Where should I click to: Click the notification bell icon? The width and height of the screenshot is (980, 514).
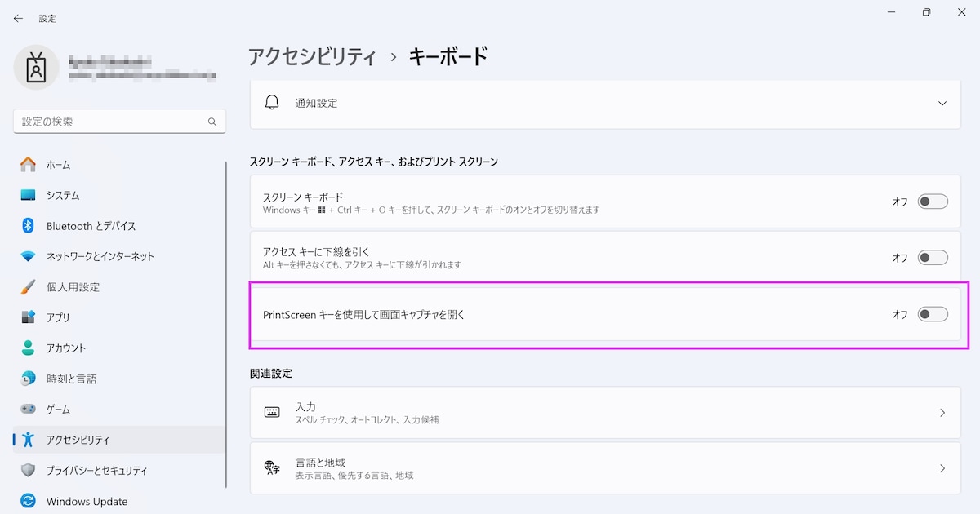click(272, 103)
